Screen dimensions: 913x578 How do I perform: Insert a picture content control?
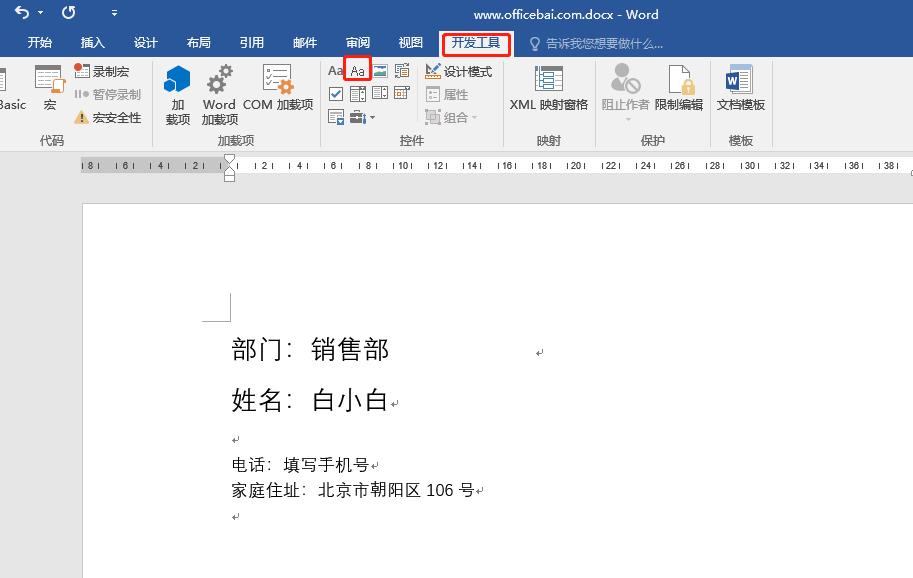[380, 70]
